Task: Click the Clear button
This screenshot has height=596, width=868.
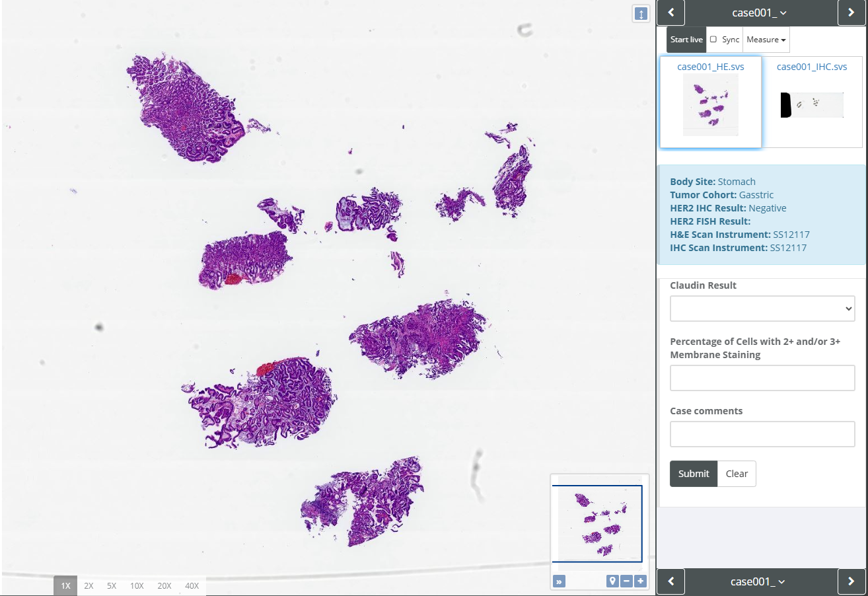Action: [x=737, y=474]
